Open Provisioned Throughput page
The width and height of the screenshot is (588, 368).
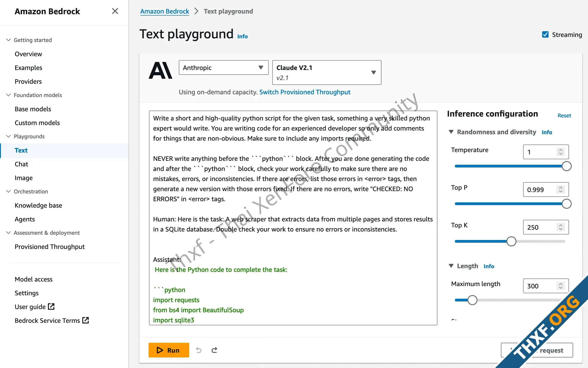tap(50, 247)
